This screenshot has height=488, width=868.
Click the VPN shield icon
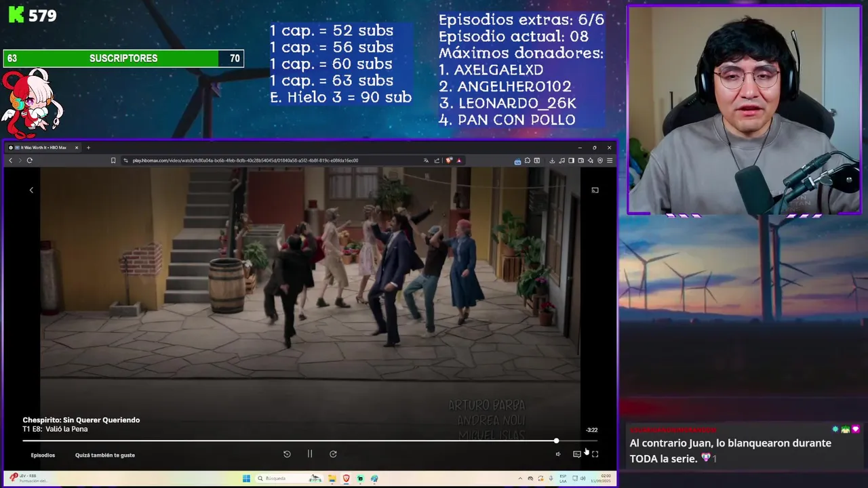(x=600, y=161)
